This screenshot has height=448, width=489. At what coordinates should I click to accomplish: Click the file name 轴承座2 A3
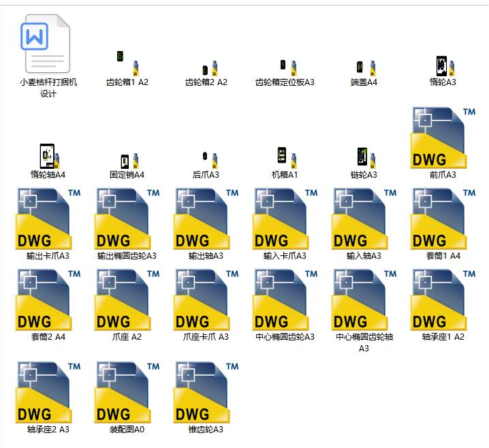pyautogui.click(x=48, y=430)
